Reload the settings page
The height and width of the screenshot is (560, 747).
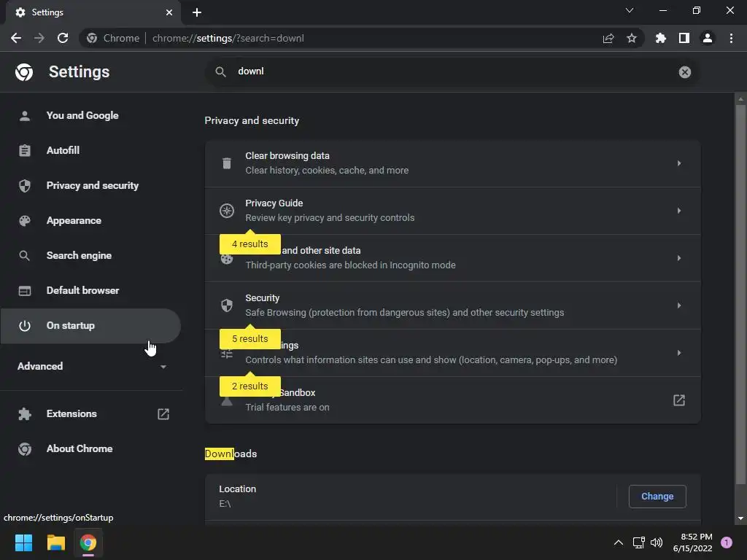[63, 38]
